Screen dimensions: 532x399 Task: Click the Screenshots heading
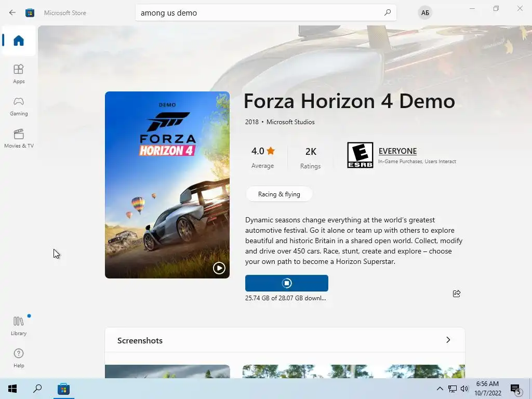pos(140,340)
